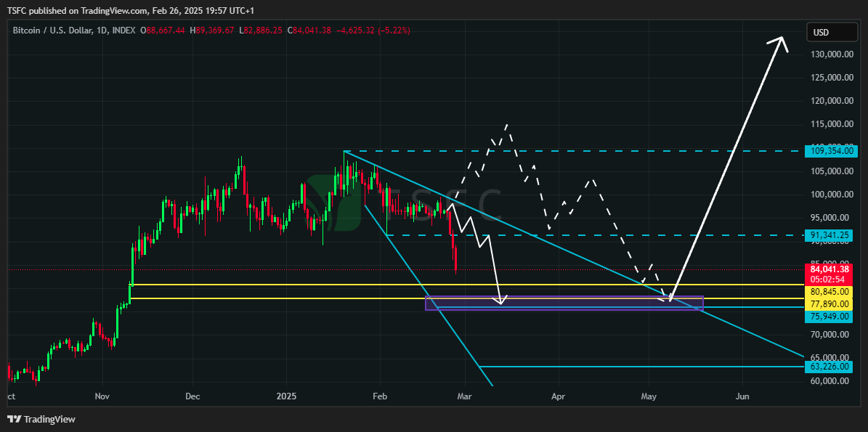Open the USD currency selector
Image resolution: width=868 pixels, height=432 pixels.
832,33
